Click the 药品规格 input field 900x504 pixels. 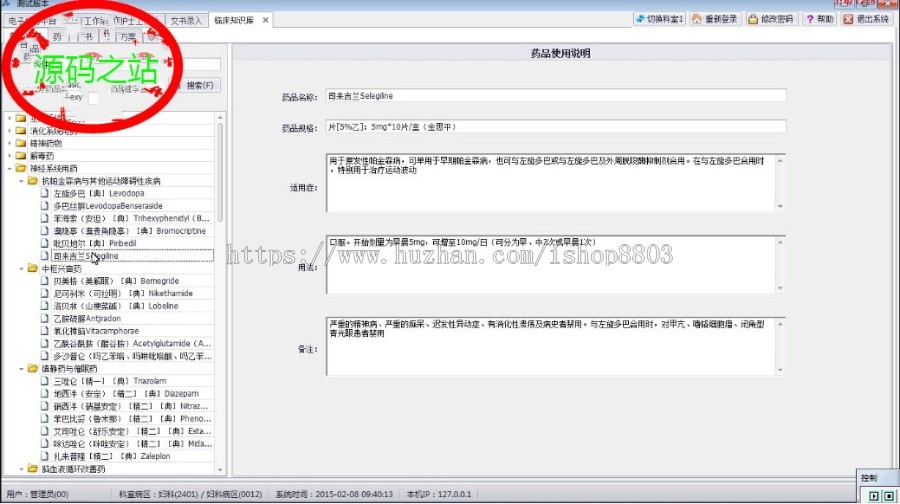(556, 127)
